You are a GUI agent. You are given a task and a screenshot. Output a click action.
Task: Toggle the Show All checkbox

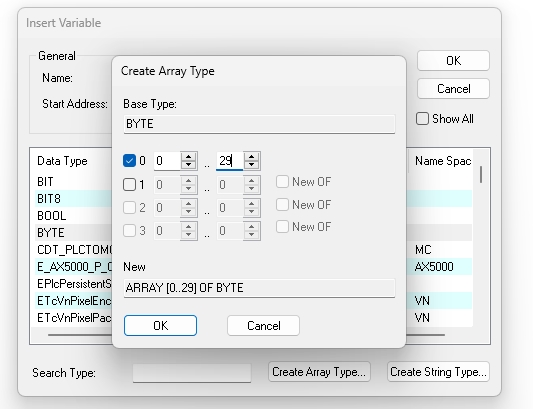[422, 119]
